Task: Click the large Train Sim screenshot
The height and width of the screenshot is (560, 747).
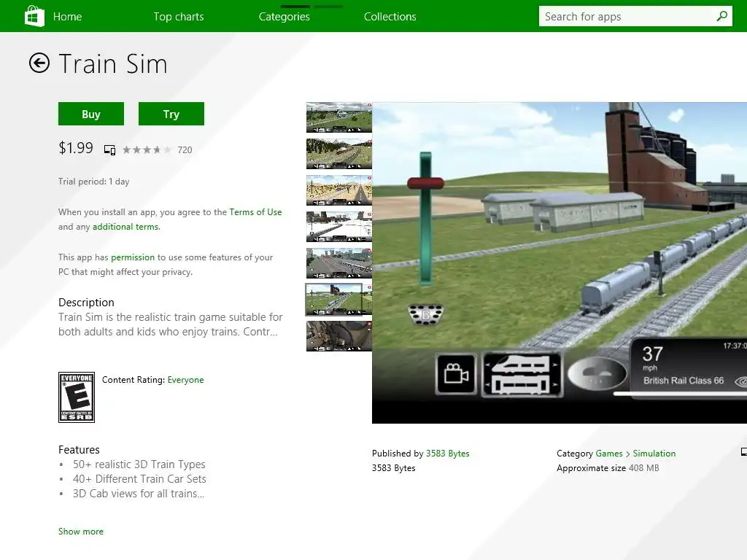Action: [560, 262]
